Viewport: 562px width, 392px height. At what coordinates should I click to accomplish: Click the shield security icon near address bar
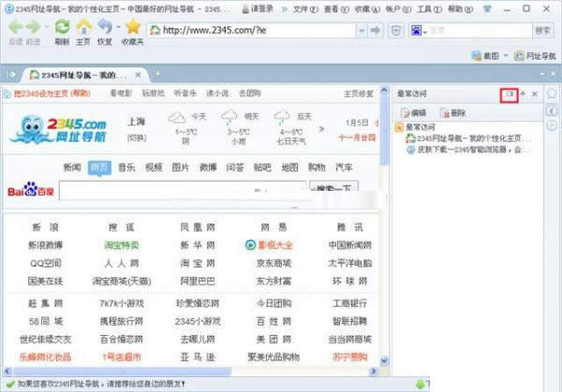coord(395,31)
